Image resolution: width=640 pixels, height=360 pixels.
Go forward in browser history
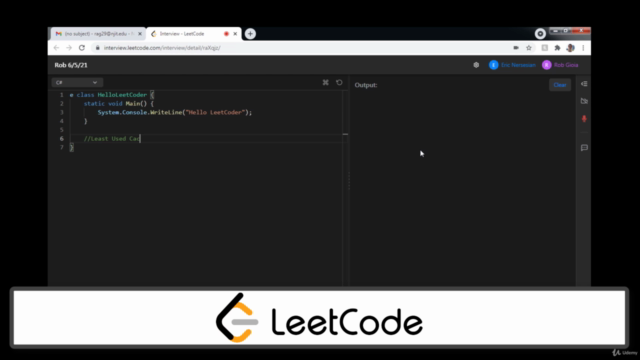click(69, 48)
